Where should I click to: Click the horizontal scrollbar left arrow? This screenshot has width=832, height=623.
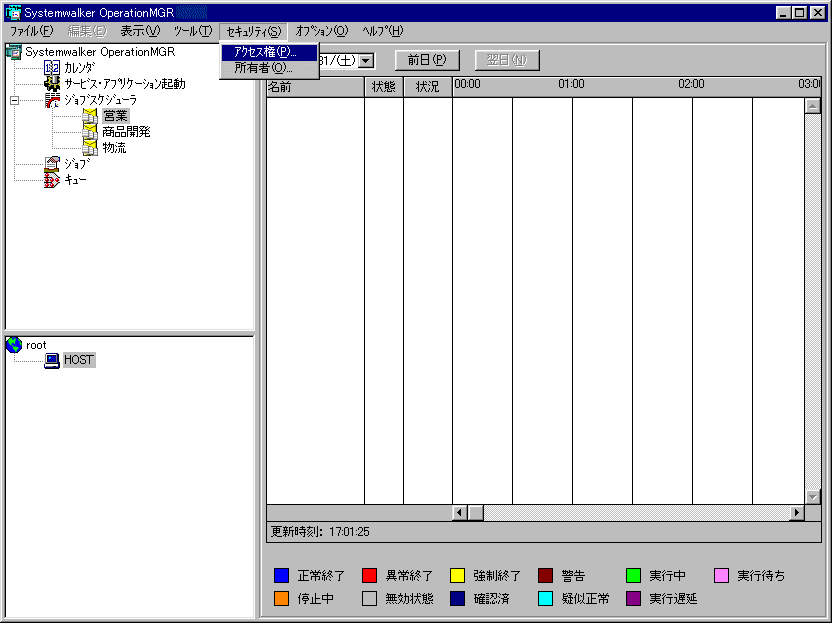pyautogui.click(x=460, y=513)
